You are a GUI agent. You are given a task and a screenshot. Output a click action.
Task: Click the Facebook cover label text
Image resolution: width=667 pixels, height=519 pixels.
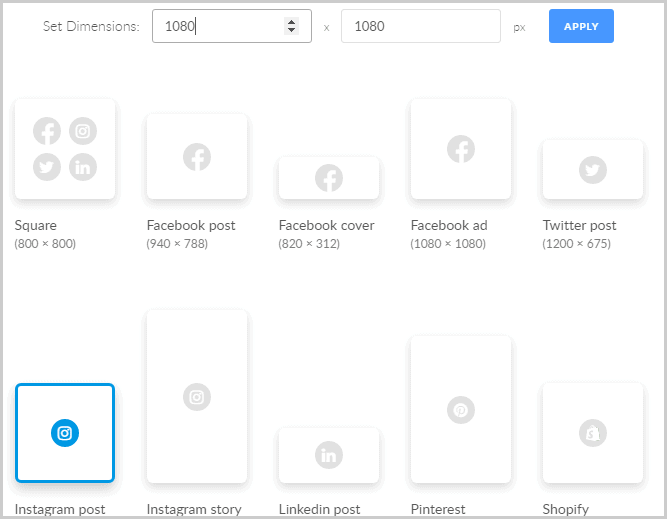point(326,225)
